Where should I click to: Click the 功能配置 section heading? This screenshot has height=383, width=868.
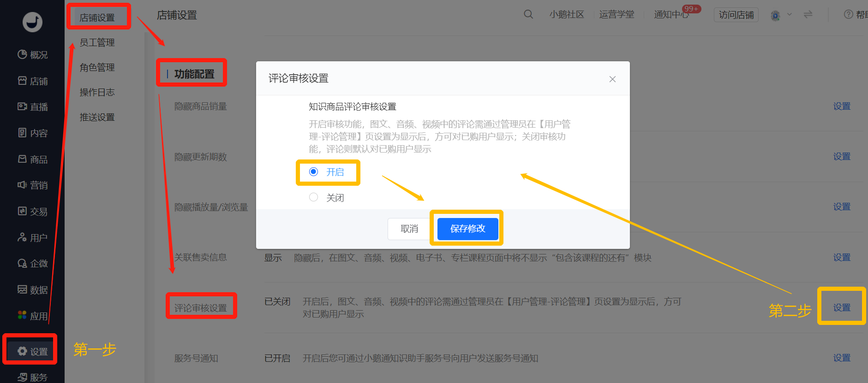point(194,74)
